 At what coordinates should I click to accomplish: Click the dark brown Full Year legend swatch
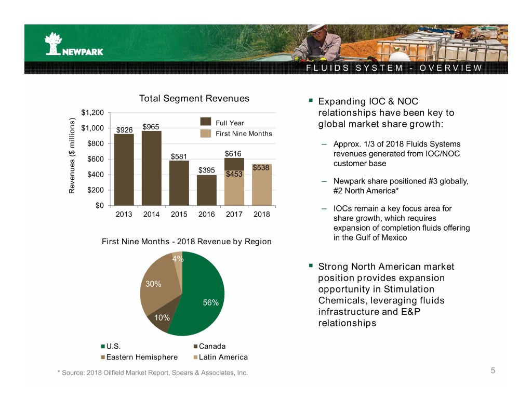pos(205,123)
